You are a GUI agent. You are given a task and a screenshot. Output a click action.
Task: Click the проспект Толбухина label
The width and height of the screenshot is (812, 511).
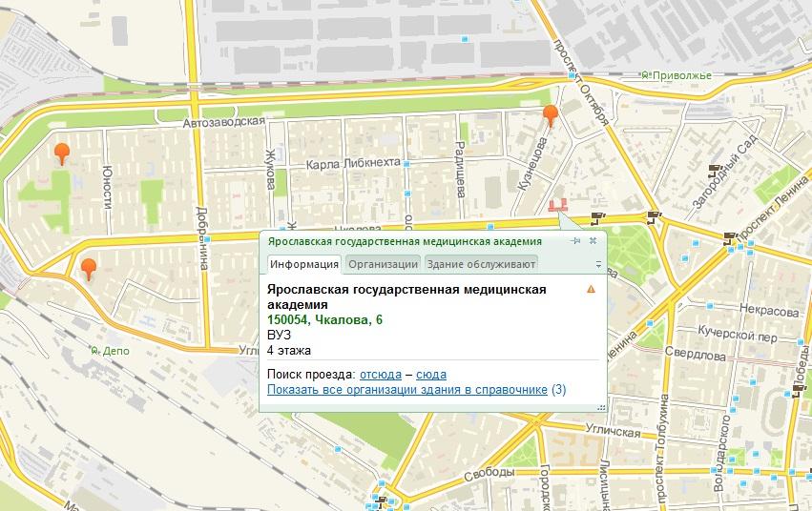[x=661, y=448]
